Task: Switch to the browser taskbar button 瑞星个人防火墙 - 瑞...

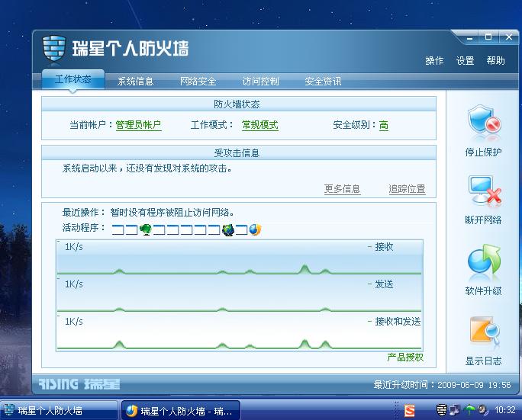Action: point(181,410)
